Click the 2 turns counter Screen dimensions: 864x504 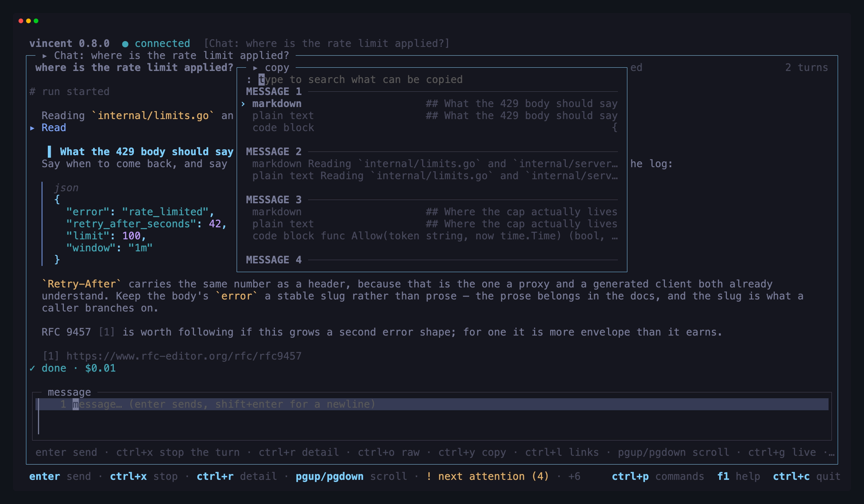click(x=806, y=68)
